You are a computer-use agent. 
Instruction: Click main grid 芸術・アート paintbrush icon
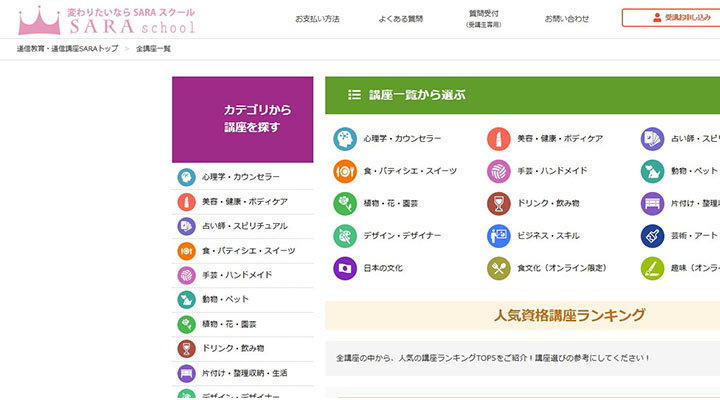click(652, 236)
